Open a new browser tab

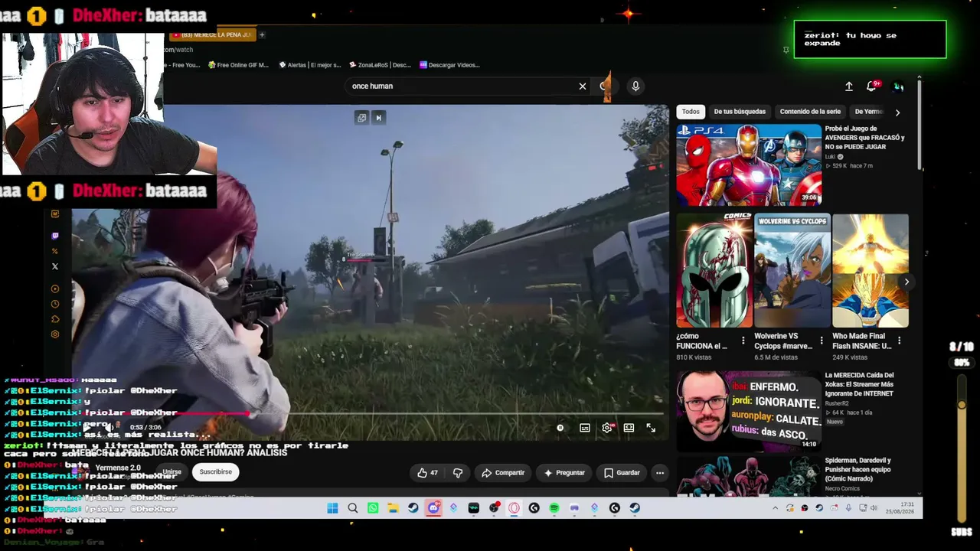click(262, 34)
